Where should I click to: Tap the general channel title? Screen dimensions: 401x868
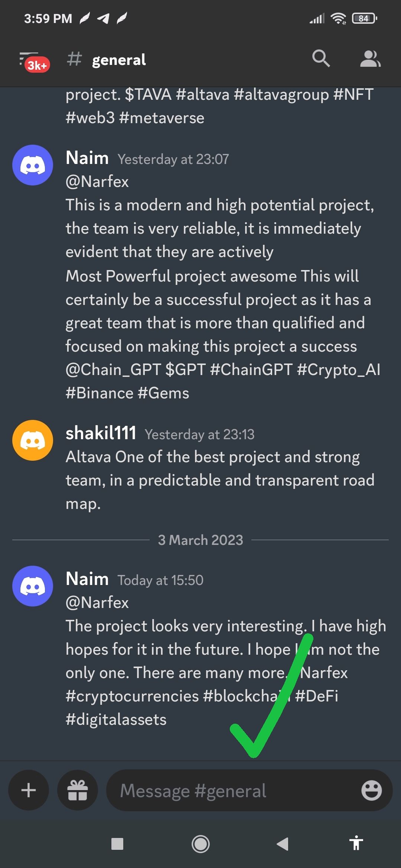(x=119, y=60)
